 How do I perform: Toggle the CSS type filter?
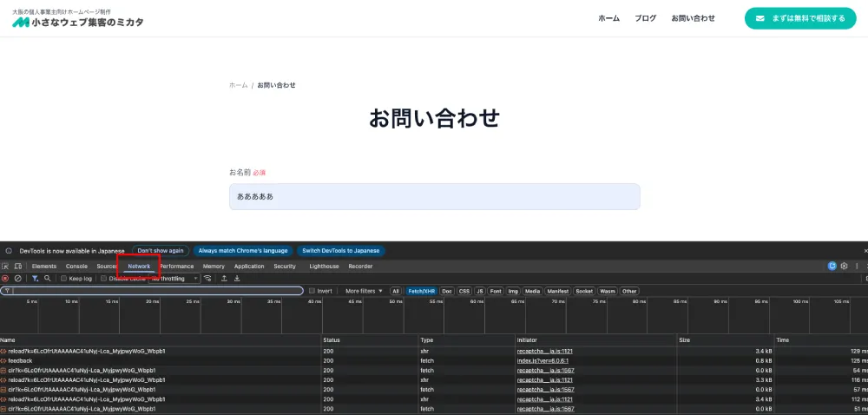(x=464, y=291)
